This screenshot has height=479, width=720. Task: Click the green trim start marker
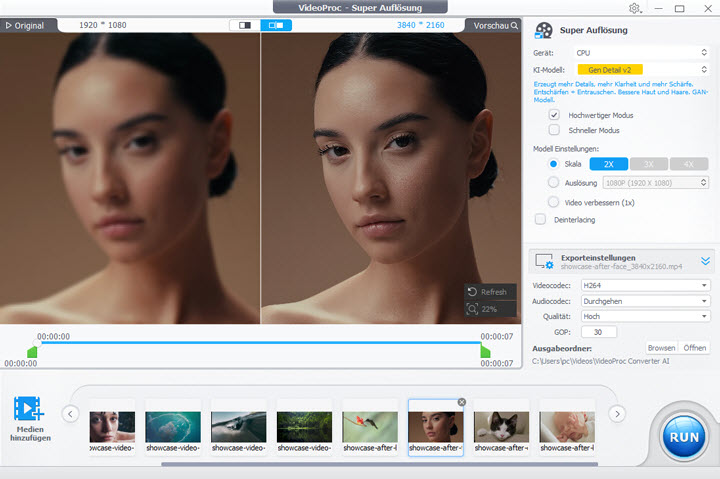(x=32, y=352)
